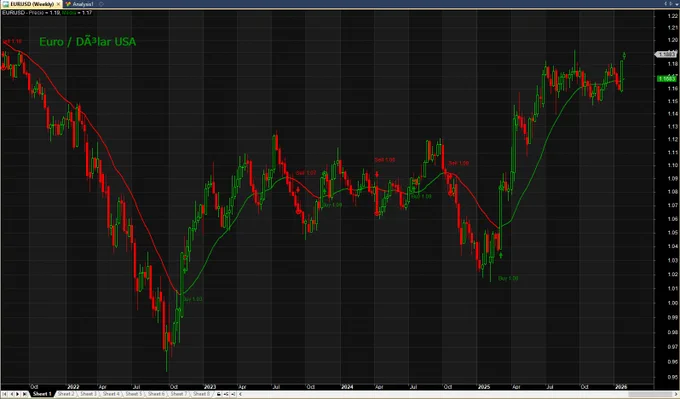Click the green buy arrow in early 2025
The height and width of the screenshot is (399, 680).
(501, 255)
